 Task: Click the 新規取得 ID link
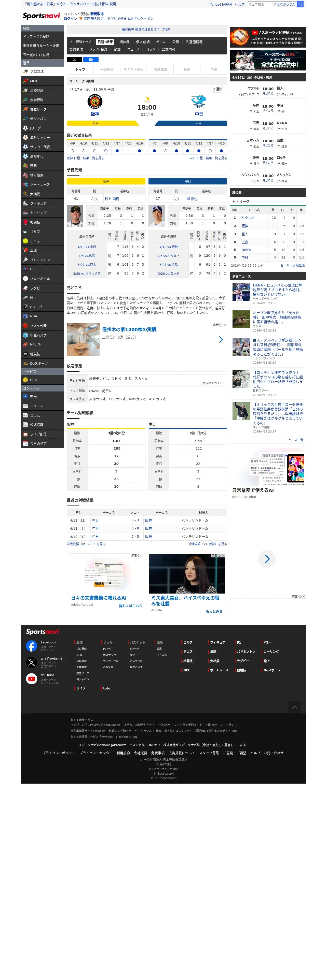tap(97, 14)
